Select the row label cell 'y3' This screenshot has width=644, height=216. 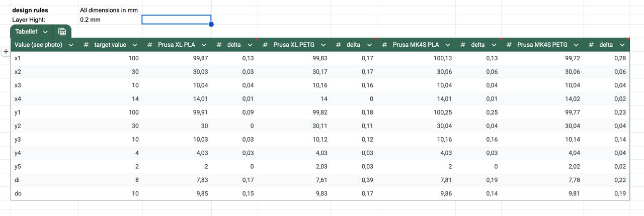point(45,139)
